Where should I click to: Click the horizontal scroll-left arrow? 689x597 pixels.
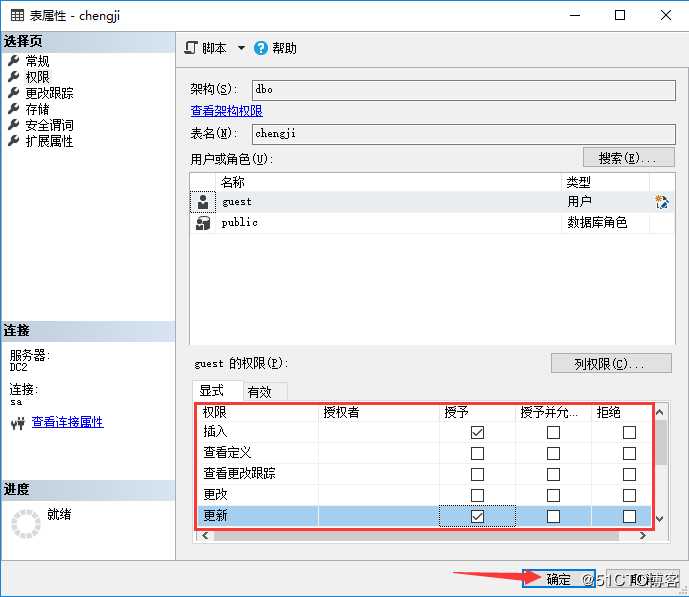(205, 535)
